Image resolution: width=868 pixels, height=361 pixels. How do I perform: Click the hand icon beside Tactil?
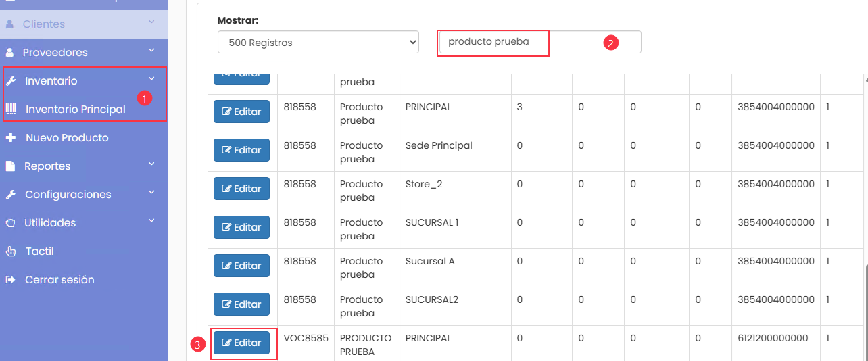10,251
